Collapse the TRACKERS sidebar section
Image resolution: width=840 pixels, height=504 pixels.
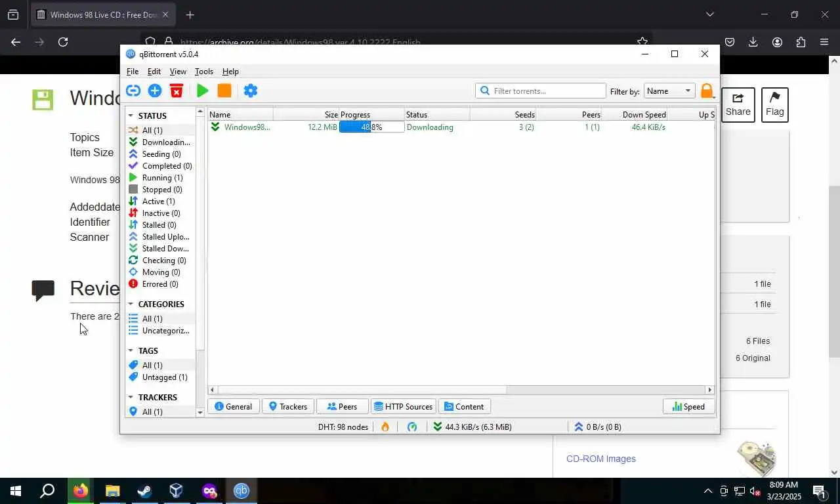131,397
